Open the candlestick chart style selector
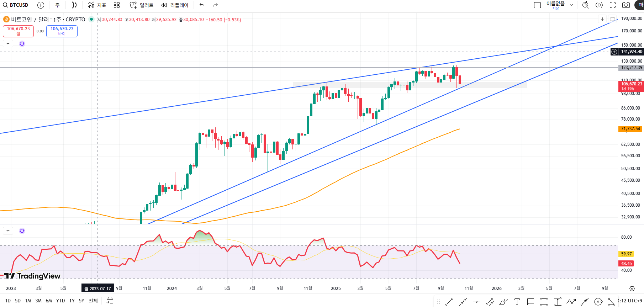 74,5
